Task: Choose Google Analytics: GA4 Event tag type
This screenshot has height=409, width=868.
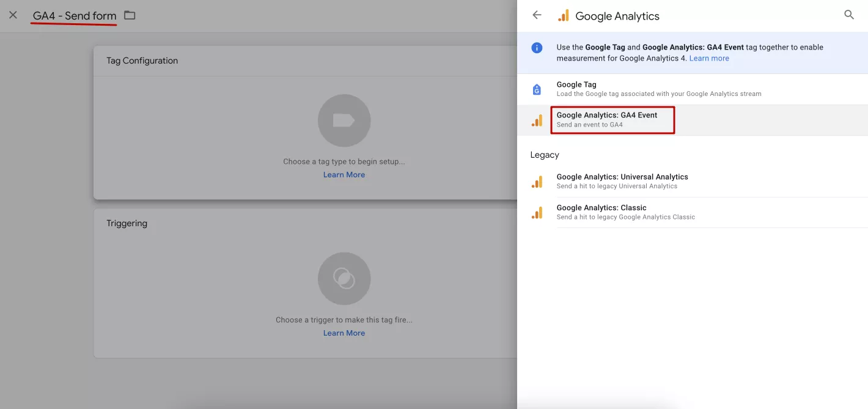Action: 693,120
